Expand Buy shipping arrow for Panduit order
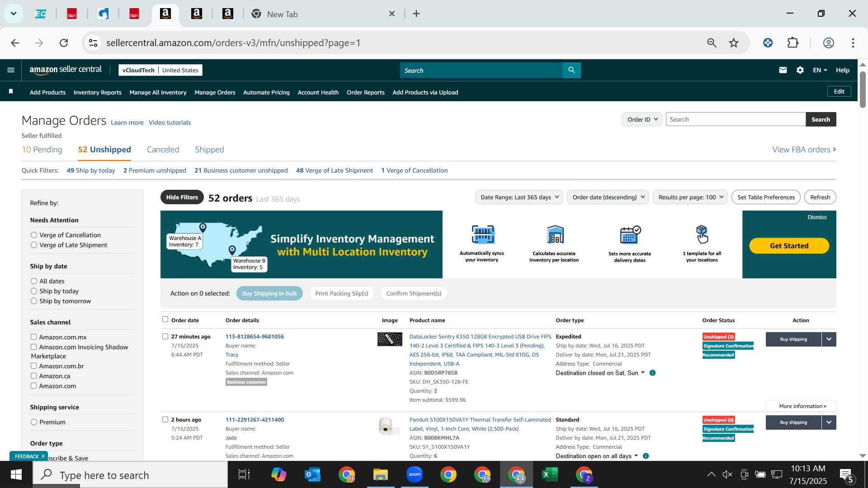Viewport: 868px width, 488px height. pos(829,422)
